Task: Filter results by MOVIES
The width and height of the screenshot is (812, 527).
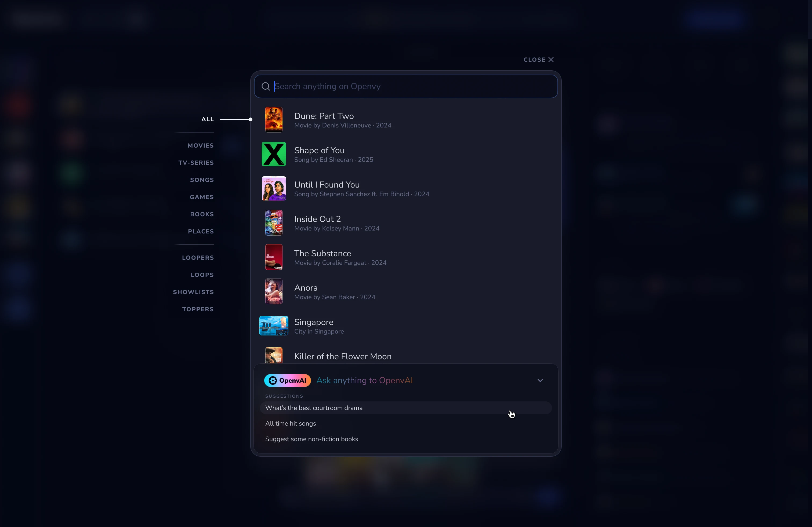Action: tap(200, 145)
